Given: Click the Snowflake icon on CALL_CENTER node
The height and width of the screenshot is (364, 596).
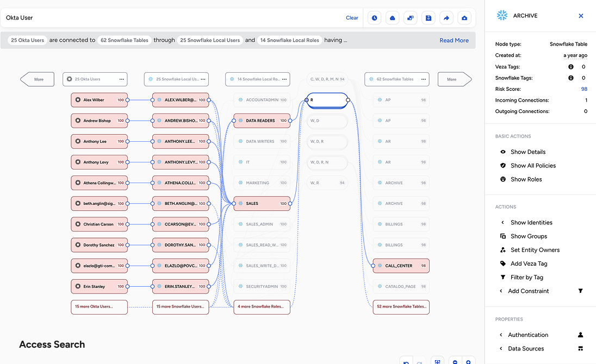Looking at the screenshot, I should click(x=380, y=266).
